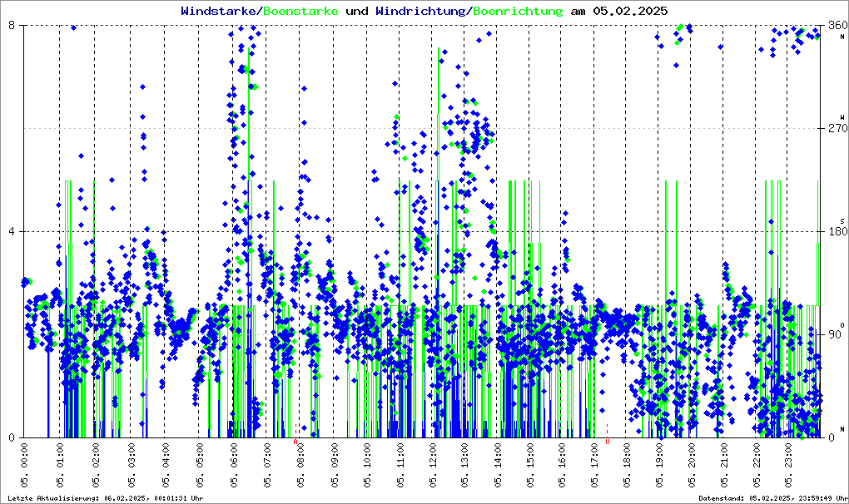The width and height of the screenshot is (849, 504).
Task: Select the 00:00 time axis label
Action: (26, 469)
